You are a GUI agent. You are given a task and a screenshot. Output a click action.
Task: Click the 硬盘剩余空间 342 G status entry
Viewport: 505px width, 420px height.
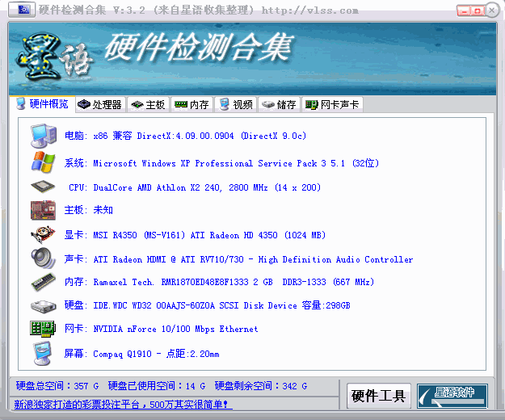point(261,385)
